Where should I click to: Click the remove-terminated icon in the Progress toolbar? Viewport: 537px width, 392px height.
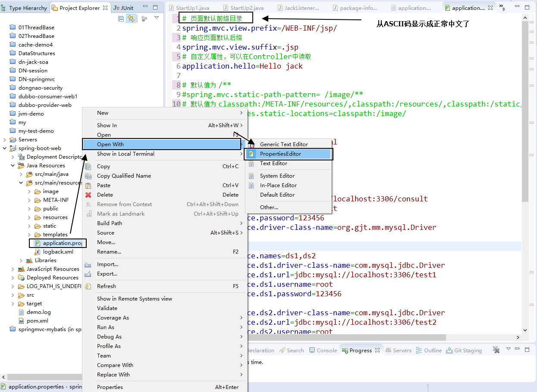(496, 350)
